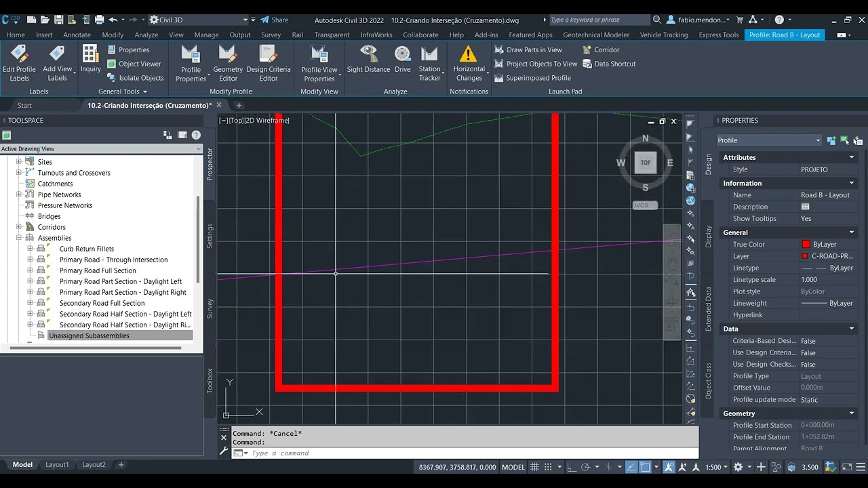Open the Object Viewer
Image resolution: width=868 pixels, height=488 pixels.
point(134,64)
